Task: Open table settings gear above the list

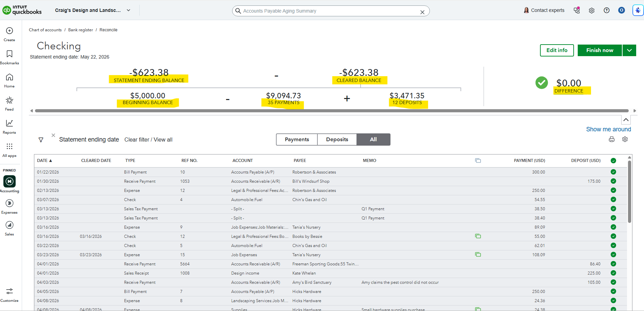Action: [625, 139]
